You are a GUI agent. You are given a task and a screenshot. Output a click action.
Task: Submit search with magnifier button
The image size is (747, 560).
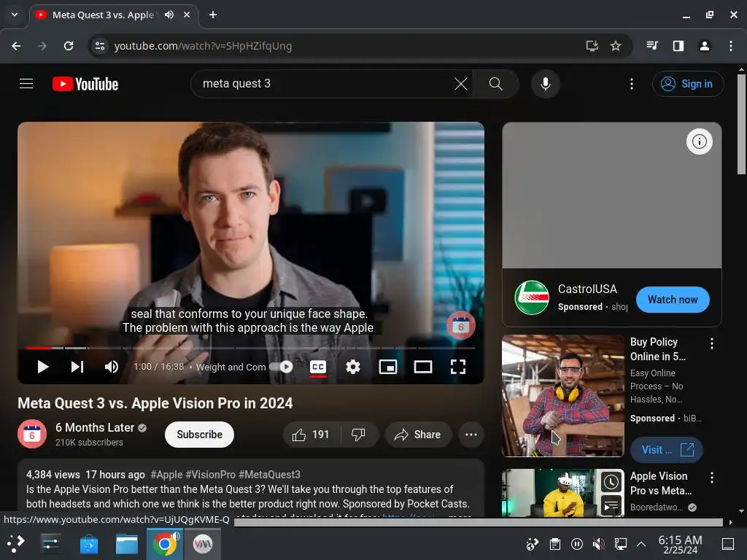coord(495,84)
